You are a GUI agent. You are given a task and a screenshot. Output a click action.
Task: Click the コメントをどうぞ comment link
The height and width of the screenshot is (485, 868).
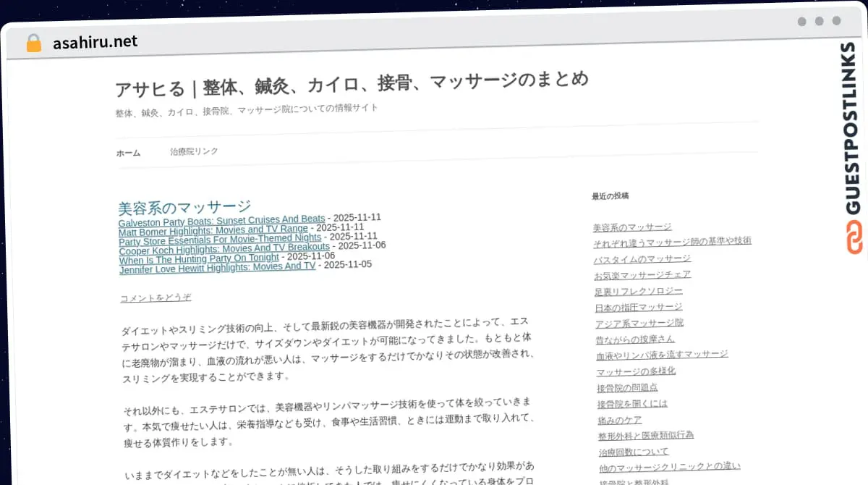coord(156,298)
